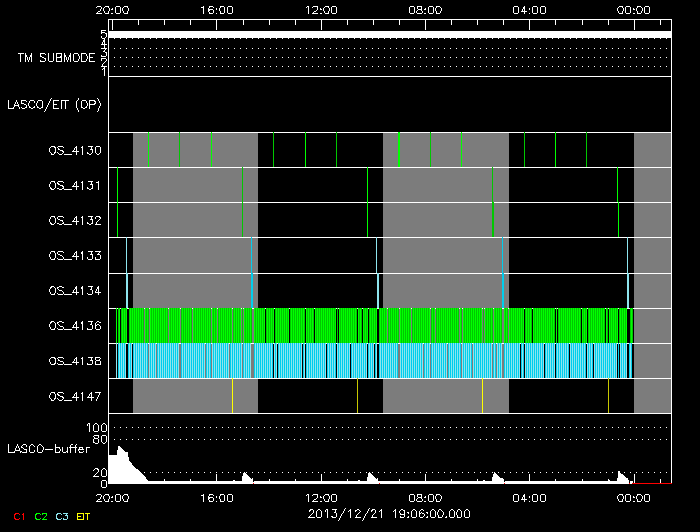Image resolution: width=700 pixels, height=532 pixels.
Task: Click the 12:00 tick label on top axis
Action: coord(321,10)
